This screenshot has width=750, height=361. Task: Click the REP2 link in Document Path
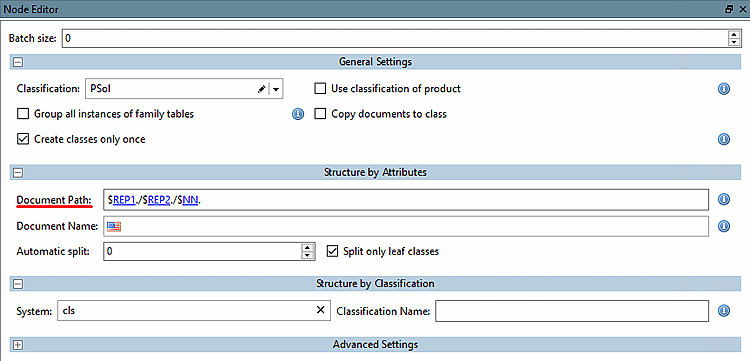(159, 201)
